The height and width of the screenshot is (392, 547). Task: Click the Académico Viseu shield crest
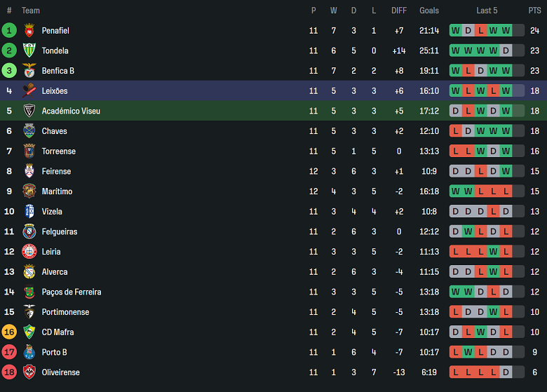pyautogui.click(x=29, y=111)
